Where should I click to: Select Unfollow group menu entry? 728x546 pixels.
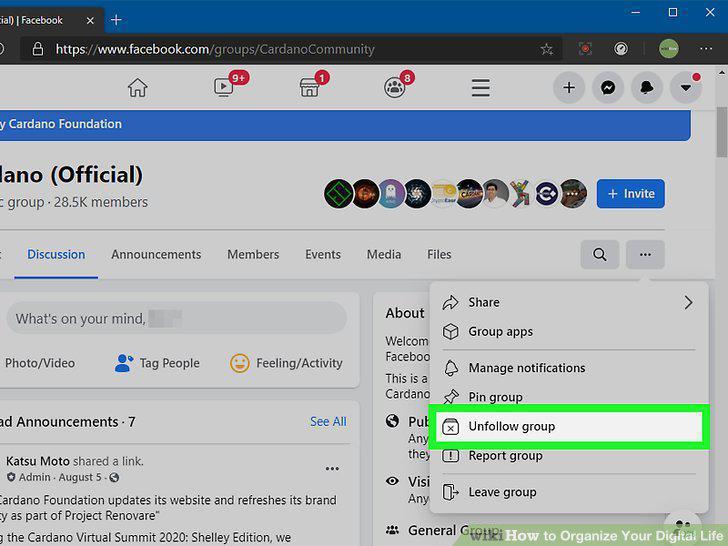pos(569,427)
